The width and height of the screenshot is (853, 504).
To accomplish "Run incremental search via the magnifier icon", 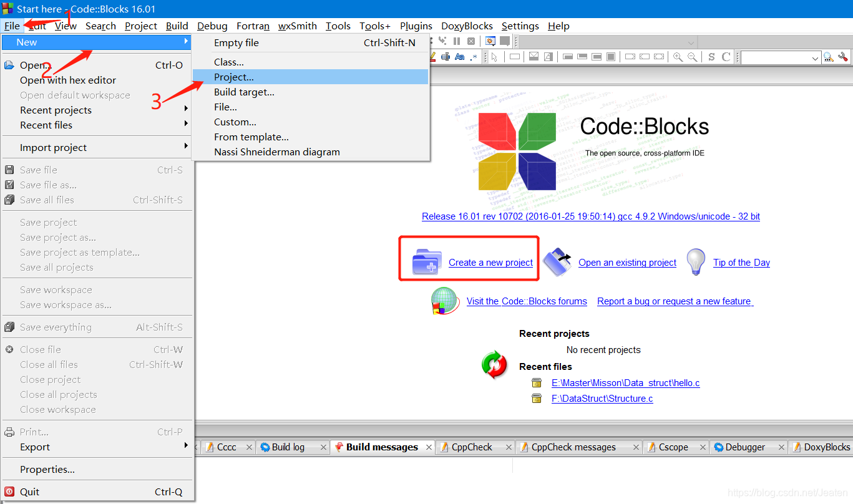I will point(829,57).
